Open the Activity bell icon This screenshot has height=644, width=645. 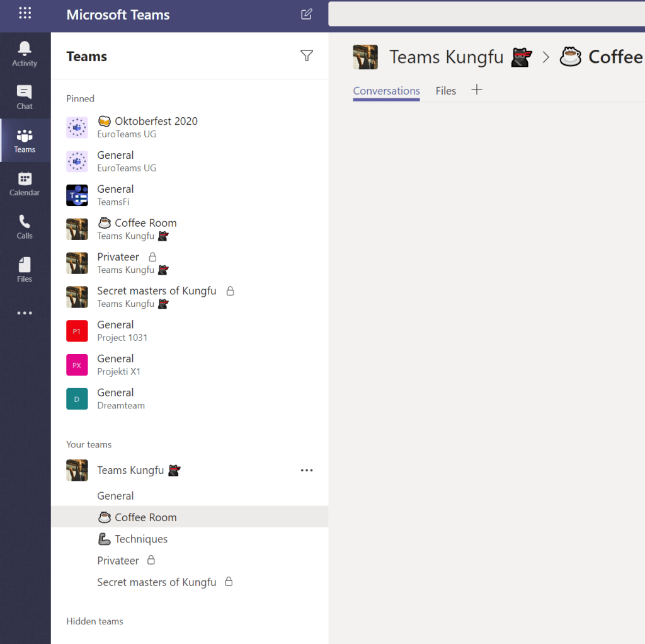[25, 54]
